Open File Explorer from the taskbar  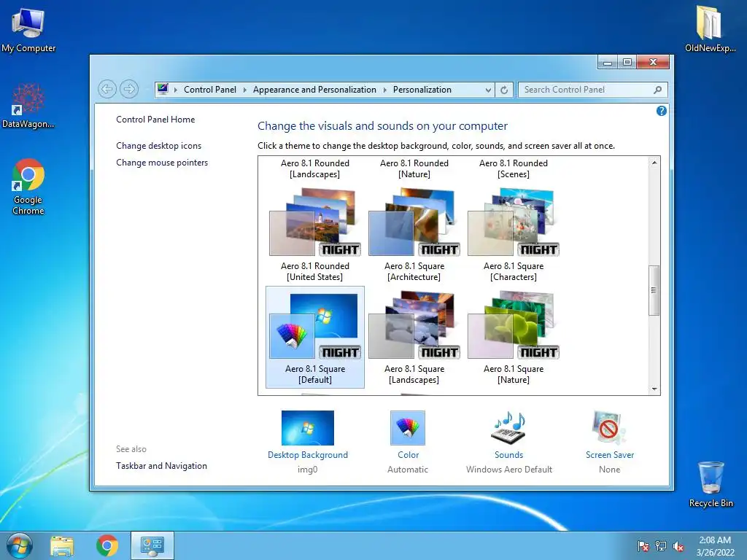tap(62, 545)
